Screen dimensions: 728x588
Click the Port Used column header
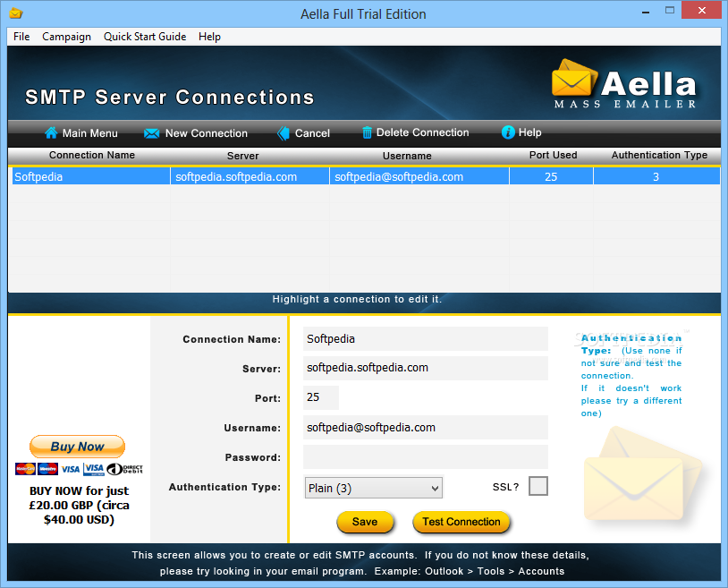(x=553, y=155)
